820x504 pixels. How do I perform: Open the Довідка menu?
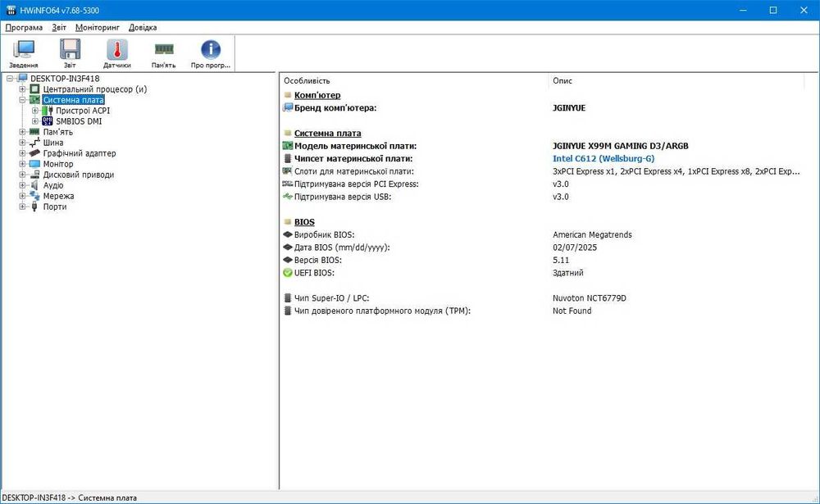tap(143, 27)
